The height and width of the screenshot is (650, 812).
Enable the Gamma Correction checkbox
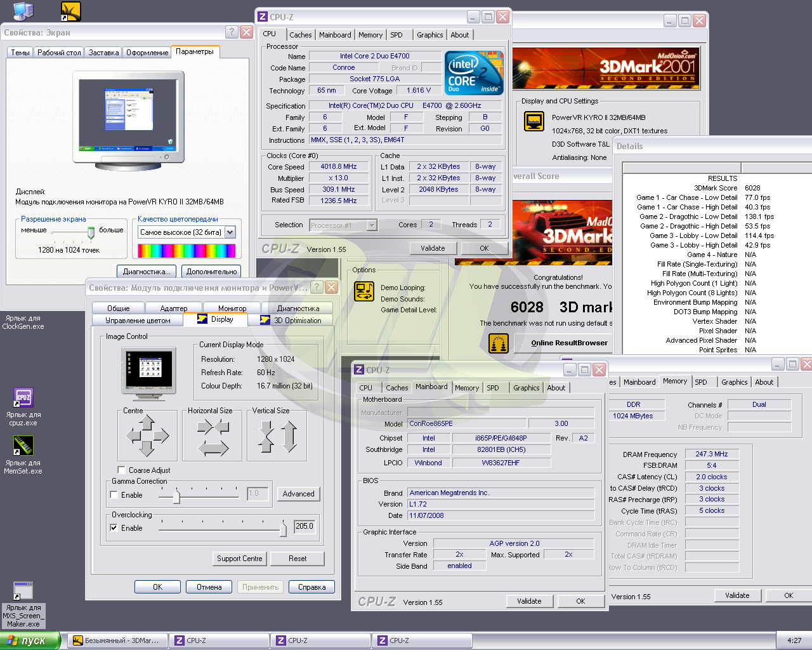114,495
